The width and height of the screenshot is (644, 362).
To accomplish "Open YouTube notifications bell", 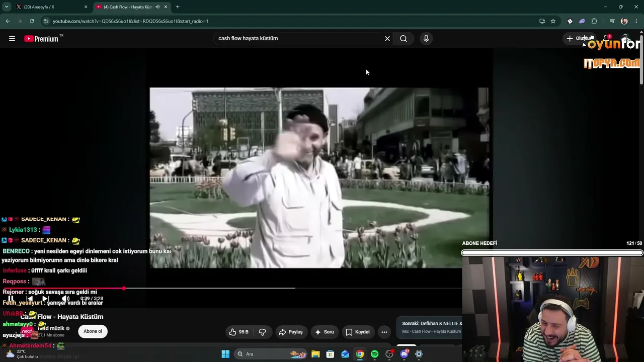I will point(607,39).
